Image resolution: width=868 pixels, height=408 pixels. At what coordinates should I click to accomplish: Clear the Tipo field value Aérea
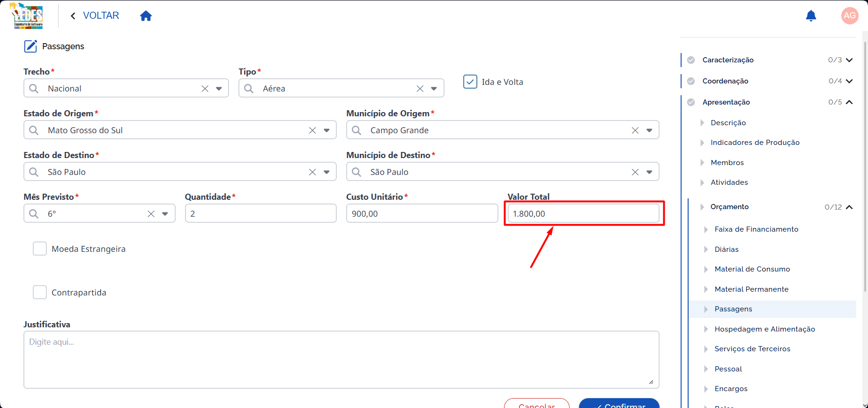click(420, 89)
